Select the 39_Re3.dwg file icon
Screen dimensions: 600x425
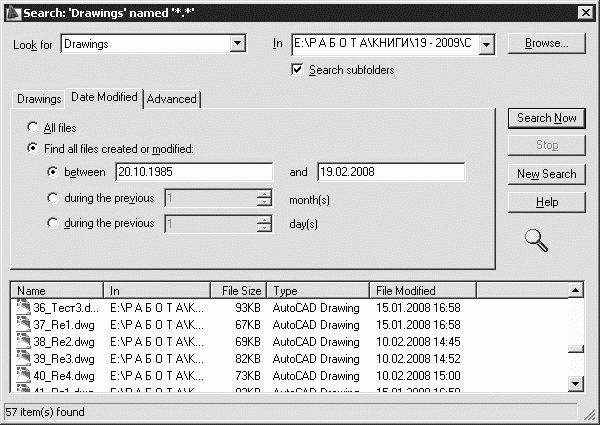tap(24, 358)
